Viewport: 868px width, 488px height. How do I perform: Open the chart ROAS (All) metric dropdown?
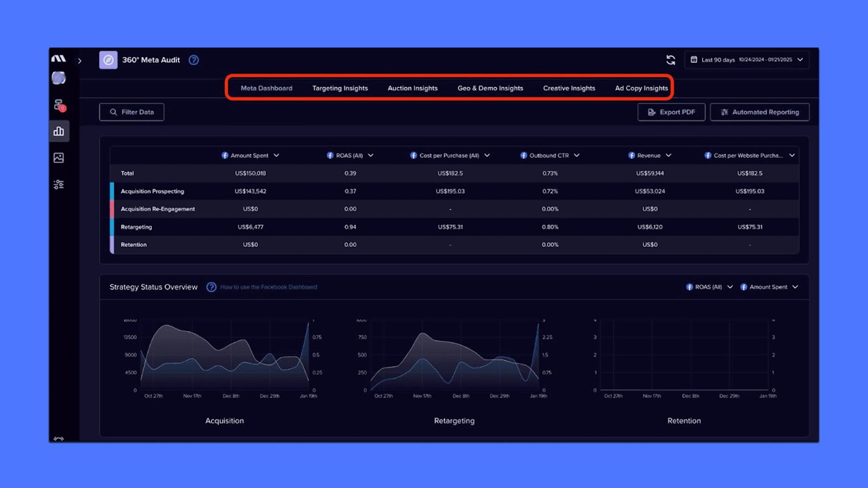(x=710, y=287)
